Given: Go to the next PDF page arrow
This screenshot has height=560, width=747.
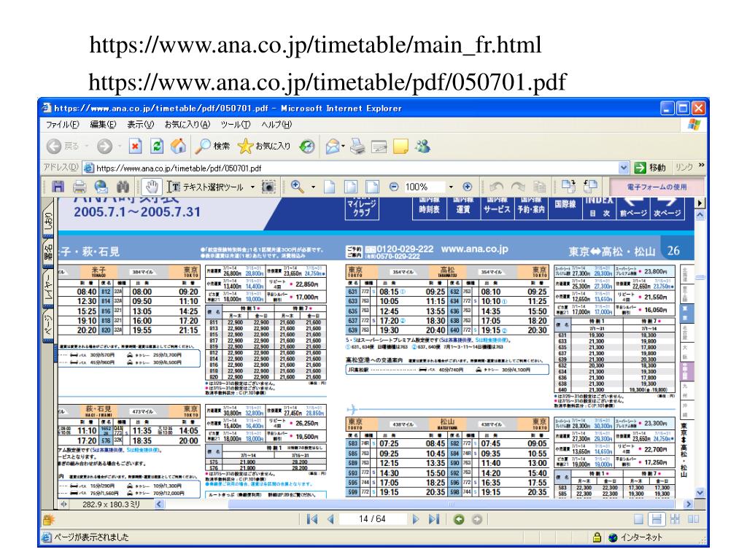Looking at the screenshot, I should click(x=416, y=519).
